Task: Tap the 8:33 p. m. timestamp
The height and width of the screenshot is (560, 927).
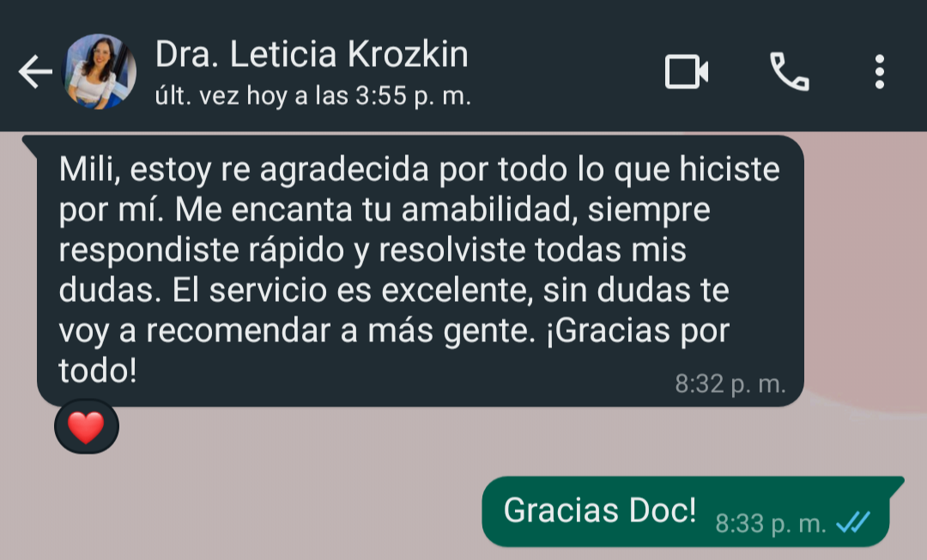Action: (770, 523)
